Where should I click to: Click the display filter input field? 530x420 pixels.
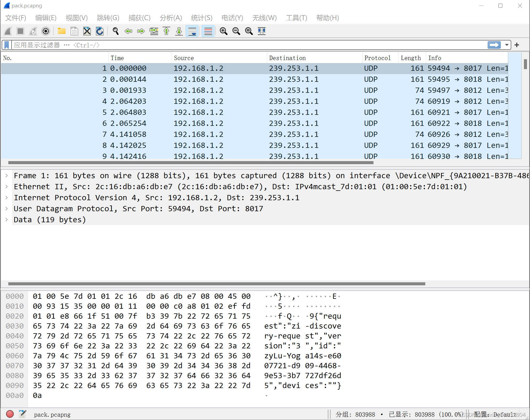tap(248, 45)
